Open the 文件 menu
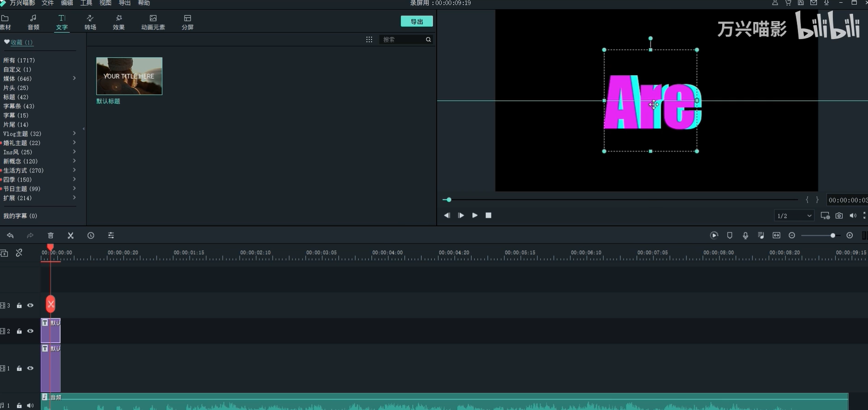The image size is (868, 410). 48,3
